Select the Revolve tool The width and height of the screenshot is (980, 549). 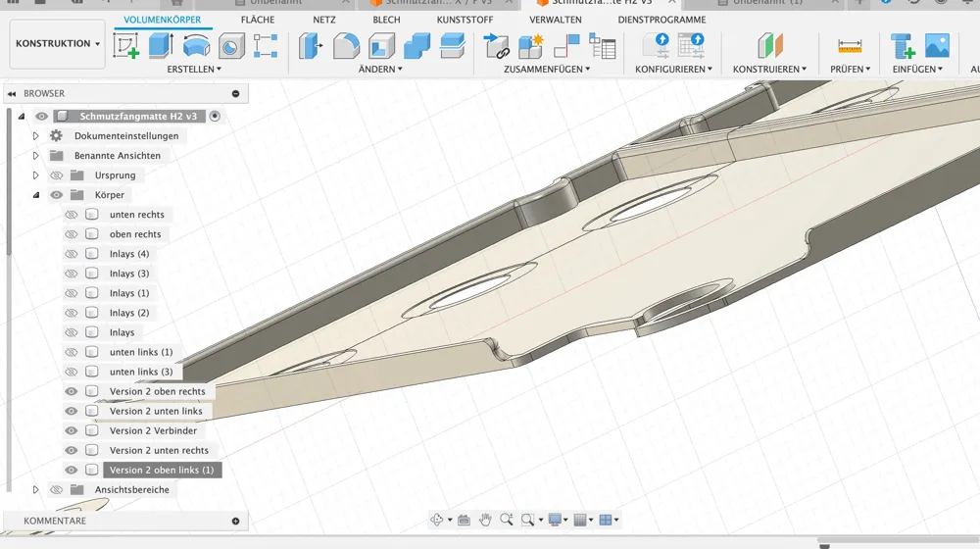(x=196, y=46)
